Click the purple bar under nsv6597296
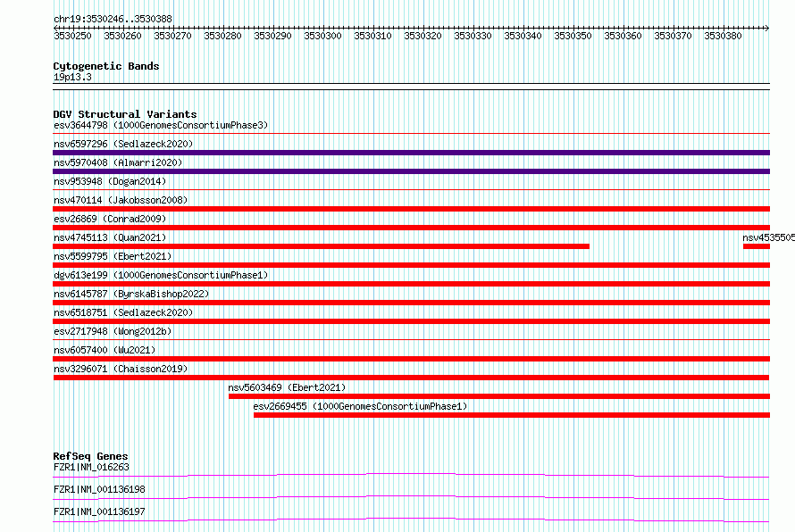This screenshot has width=795, height=532. click(411, 153)
